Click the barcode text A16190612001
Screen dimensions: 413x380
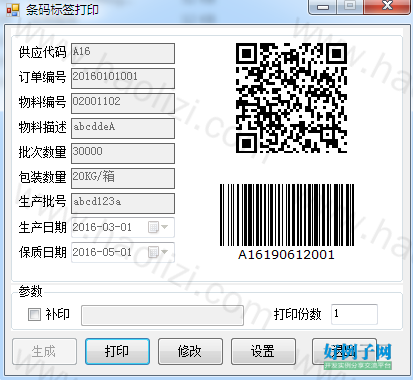click(x=286, y=255)
